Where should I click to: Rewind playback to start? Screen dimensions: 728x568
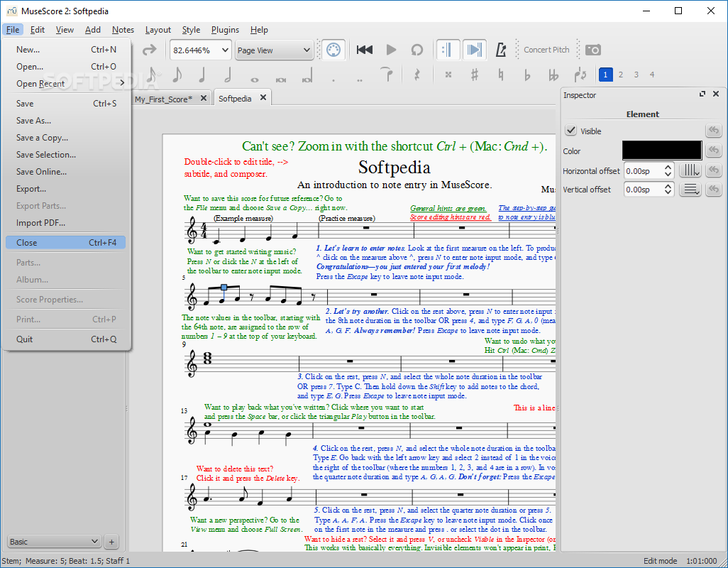click(x=365, y=50)
